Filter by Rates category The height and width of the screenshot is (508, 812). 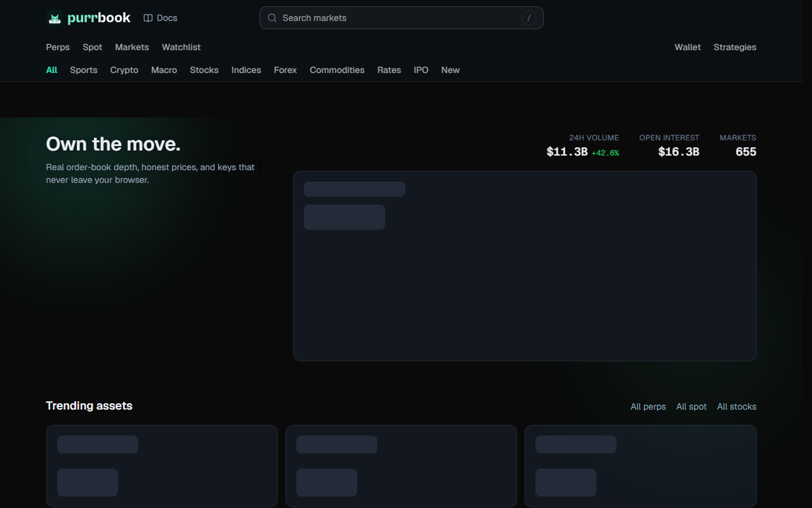point(389,70)
